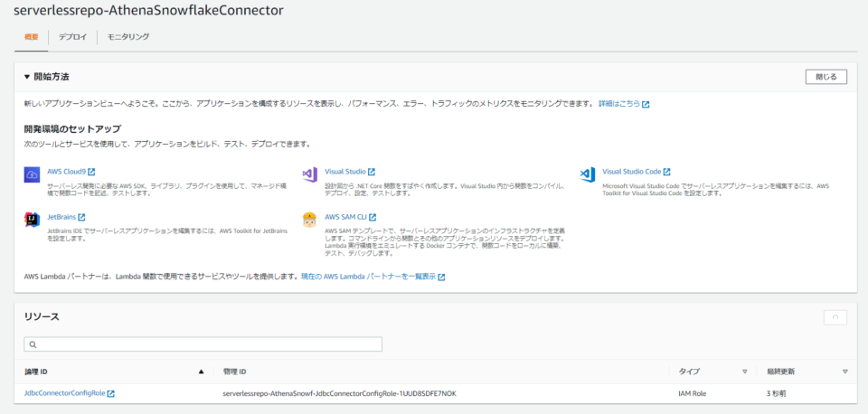
Task: Open the タイプ column filter arrow
Action: tap(744, 372)
